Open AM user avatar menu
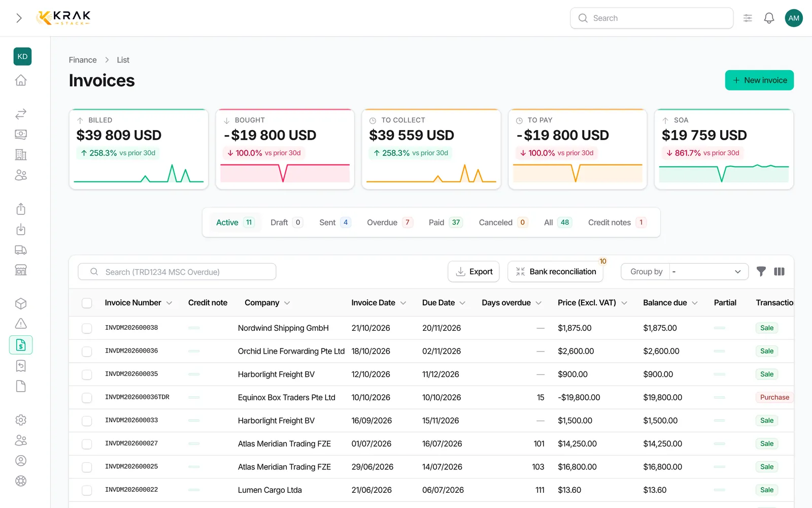This screenshot has width=812, height=508. [x=794, y=18]
